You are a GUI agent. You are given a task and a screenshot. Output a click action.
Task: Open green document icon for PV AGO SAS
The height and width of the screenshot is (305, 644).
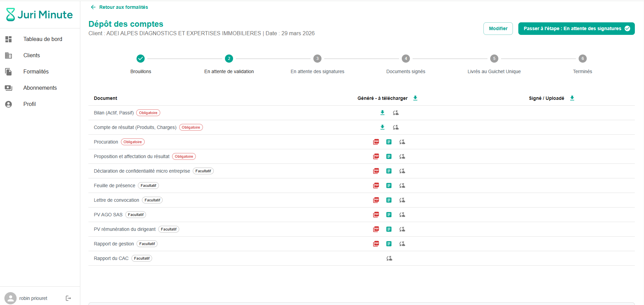click(x=389, y=215)
